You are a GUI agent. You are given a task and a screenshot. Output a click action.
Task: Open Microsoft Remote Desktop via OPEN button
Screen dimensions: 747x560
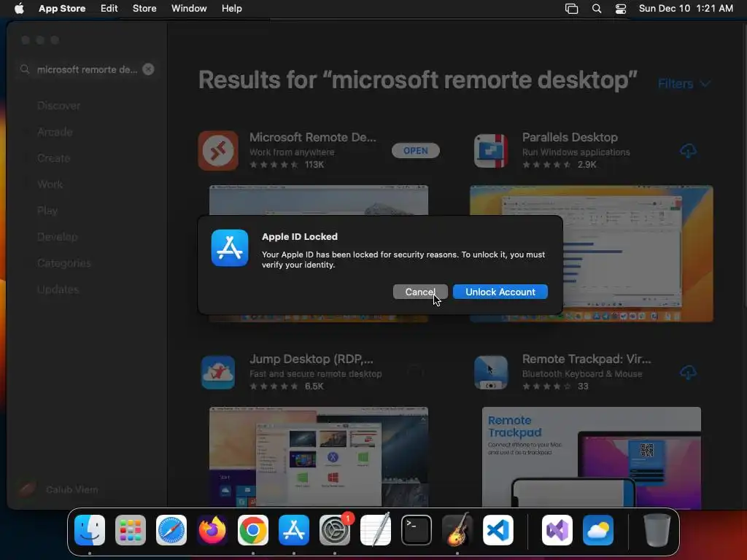click(415, 150)
